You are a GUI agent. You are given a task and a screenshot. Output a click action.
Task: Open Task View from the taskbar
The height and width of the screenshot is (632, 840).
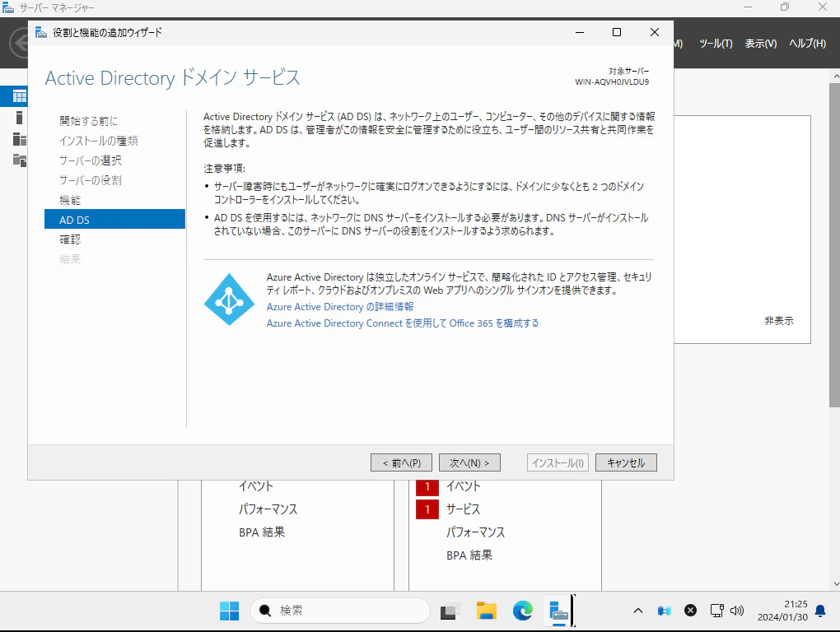coord(450,611)
